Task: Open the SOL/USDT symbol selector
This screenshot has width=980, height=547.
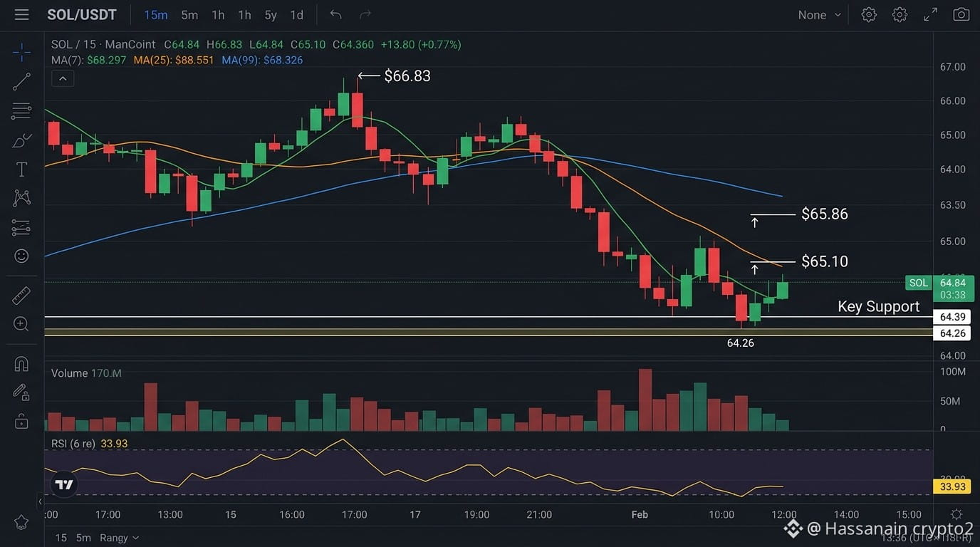Action: [x=81, y=15]
